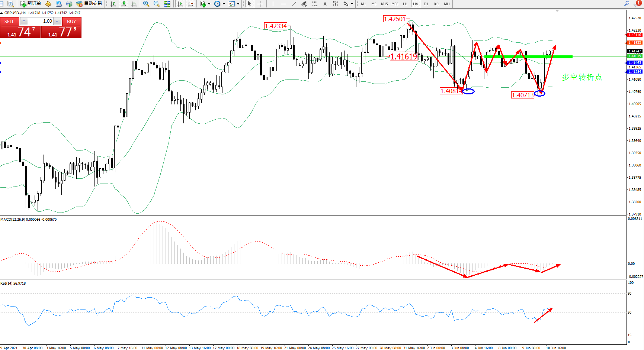Switch to the D1 timeframe
This screenshot has height=350, width=644.
pyautogui.click(x=426, y=4)
